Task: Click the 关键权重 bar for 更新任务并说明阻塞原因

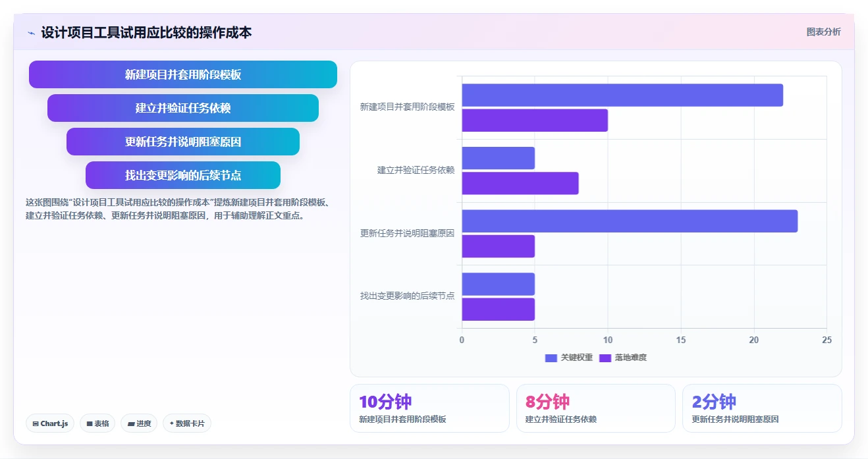Action: [x=630, y=221]
